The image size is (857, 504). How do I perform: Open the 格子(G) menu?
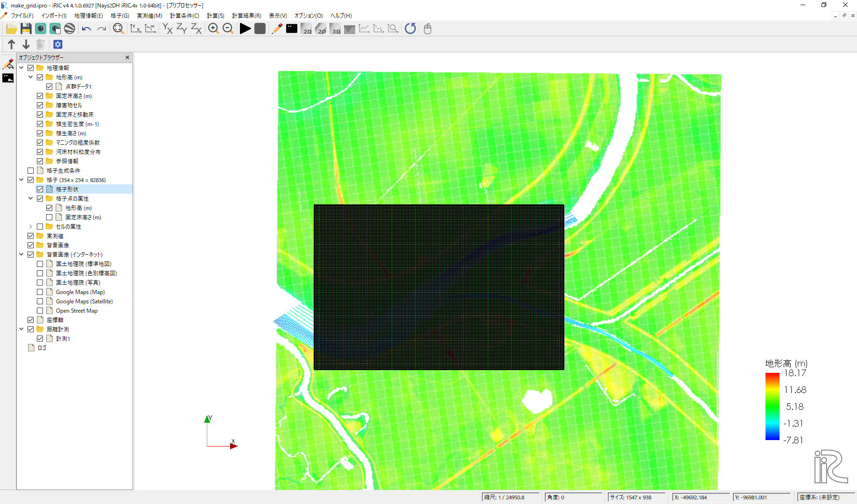[120, 16]
